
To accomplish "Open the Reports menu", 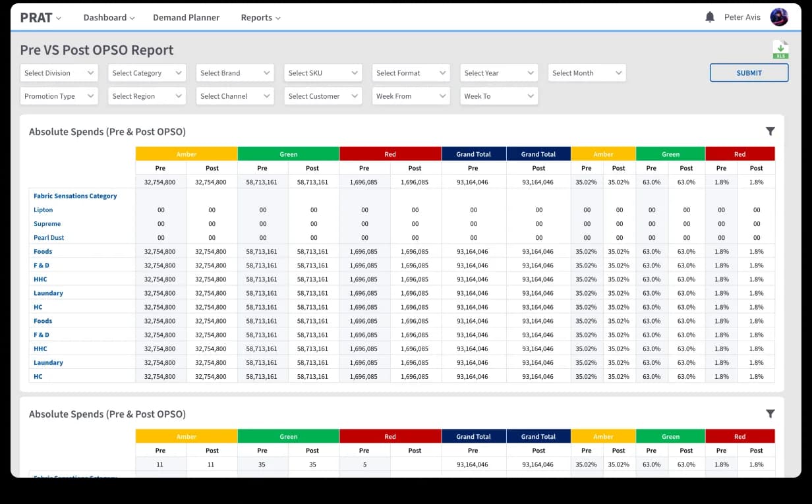I will pyautogui.click(x=260, y=18).
